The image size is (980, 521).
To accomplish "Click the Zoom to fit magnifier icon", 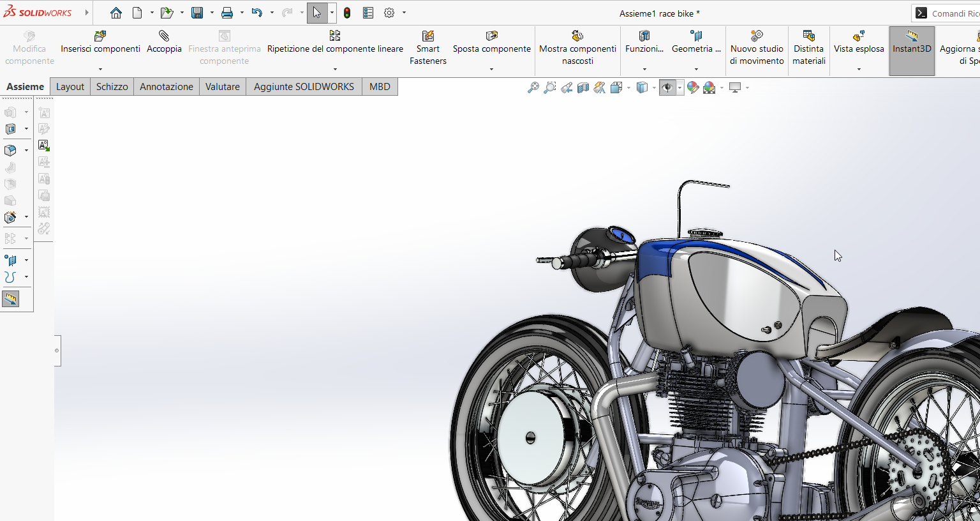I will [x=533, y=88].
